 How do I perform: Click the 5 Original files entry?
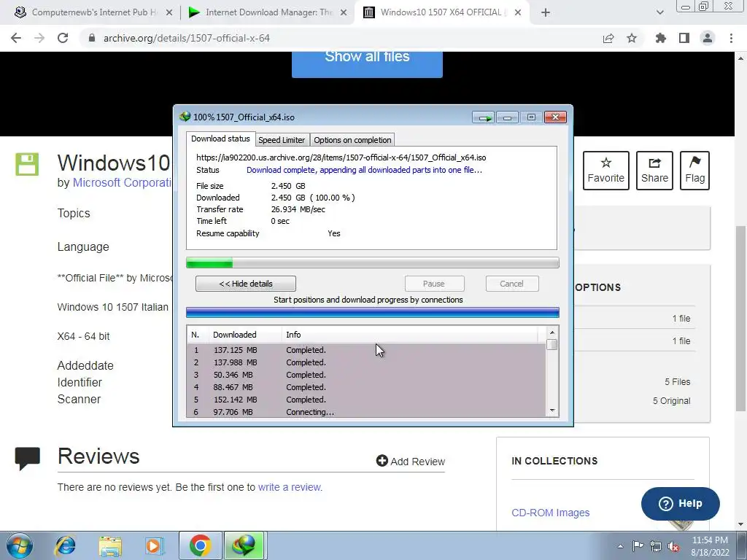point(671,401)
